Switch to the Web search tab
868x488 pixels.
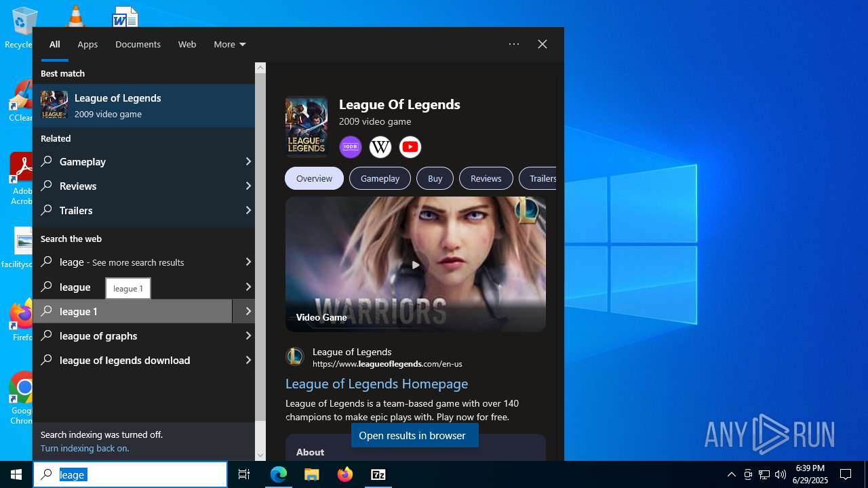187,44
